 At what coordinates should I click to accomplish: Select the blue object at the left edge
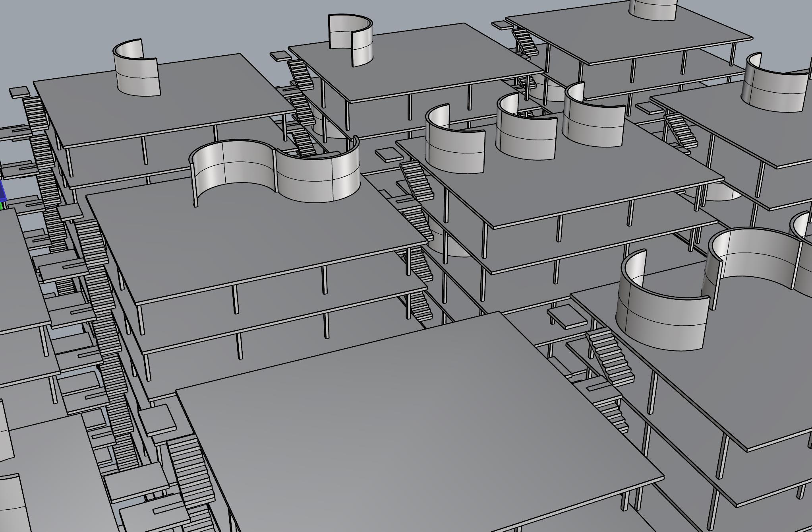click(3, 192)
